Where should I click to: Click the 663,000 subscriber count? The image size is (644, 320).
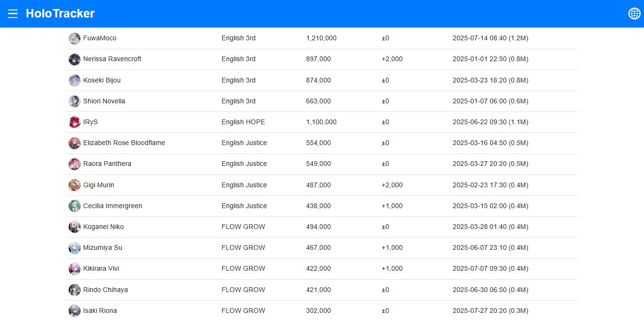pos(318,101)
